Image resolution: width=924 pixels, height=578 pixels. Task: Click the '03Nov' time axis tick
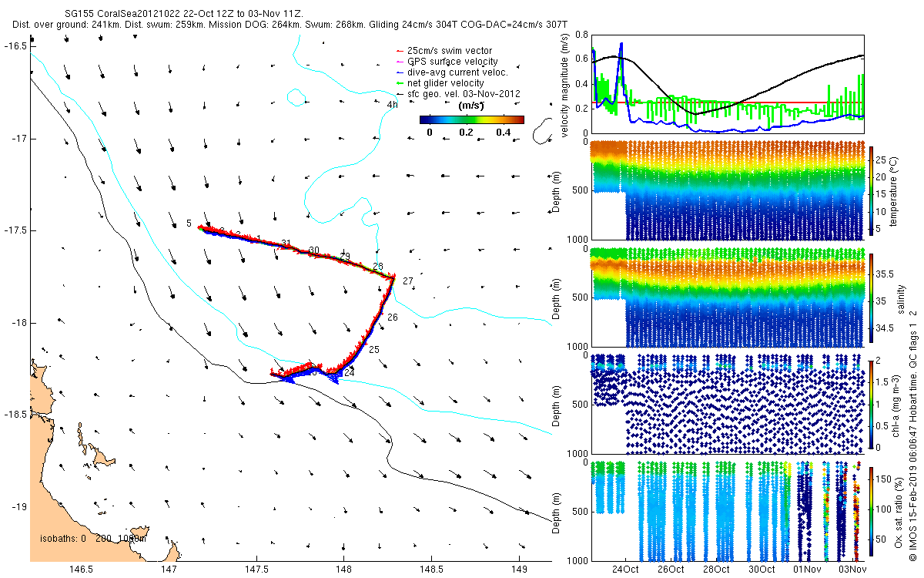pos(853,569)
